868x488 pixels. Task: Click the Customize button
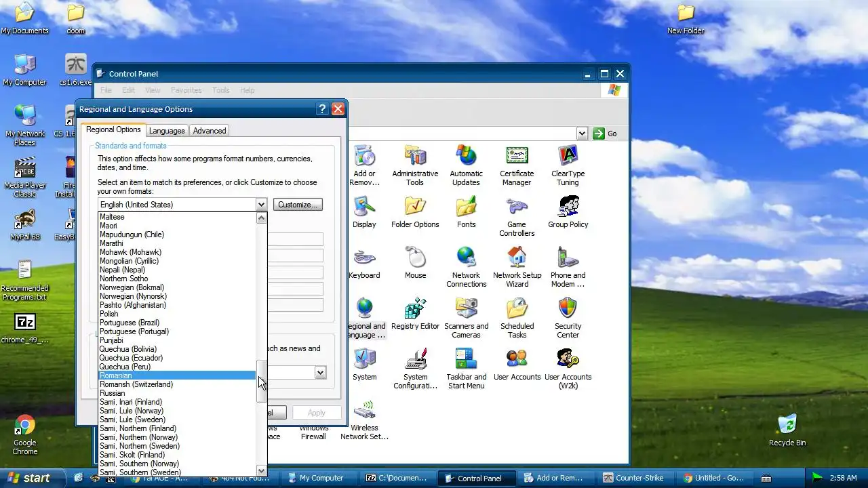click(297, 205)
